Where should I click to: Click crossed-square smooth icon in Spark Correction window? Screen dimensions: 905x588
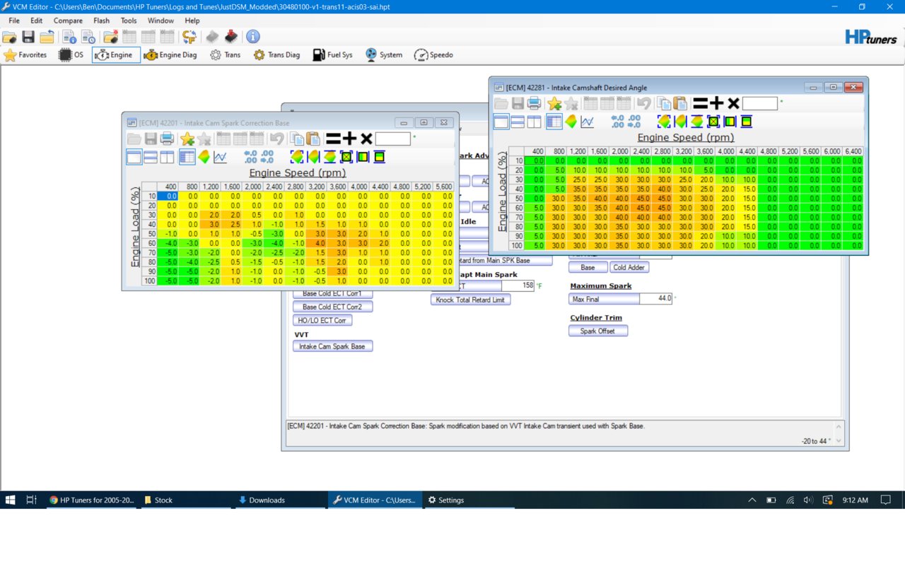(x=346, y=157)
